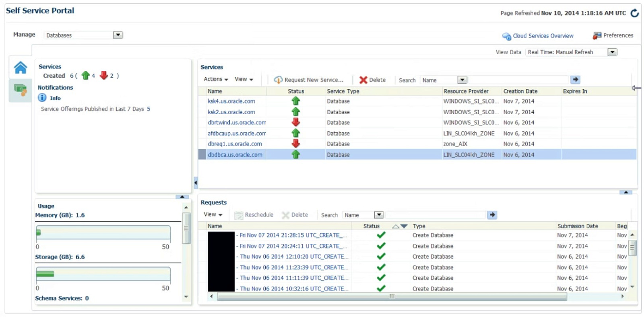The height and width of the screenshot is (317, 644).
Task: Open Fri Nov 07 2014 20:24:11 request link
Action: 292,246
